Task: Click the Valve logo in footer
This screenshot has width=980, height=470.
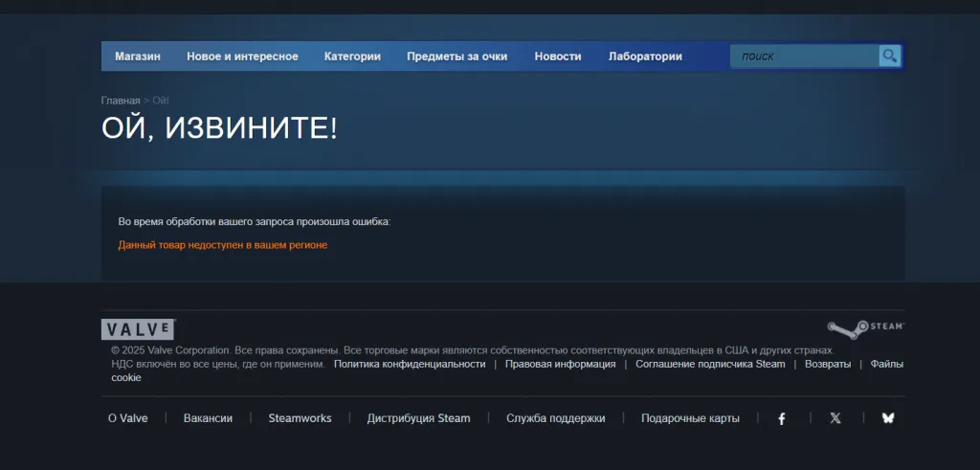Action: click(x=138, y=329)
